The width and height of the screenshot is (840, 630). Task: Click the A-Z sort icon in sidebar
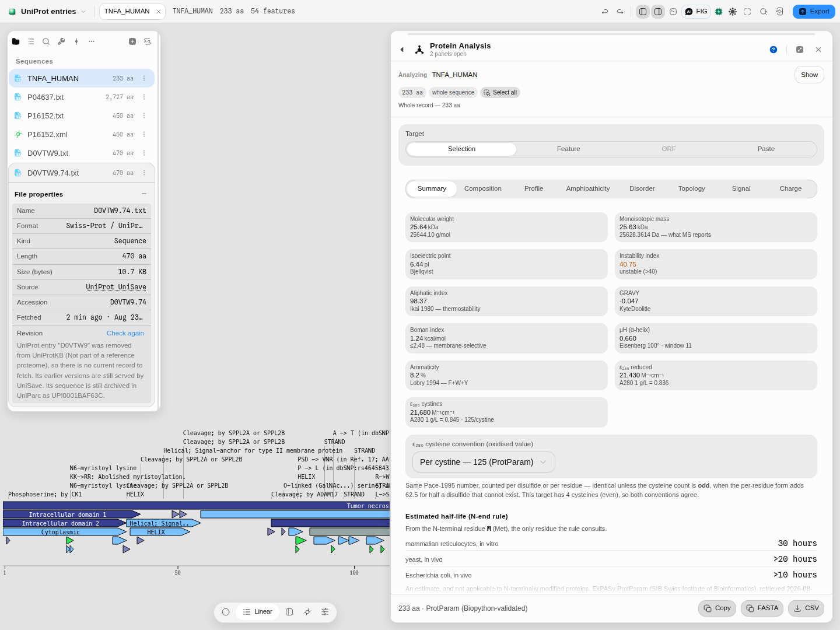[148, 41]
